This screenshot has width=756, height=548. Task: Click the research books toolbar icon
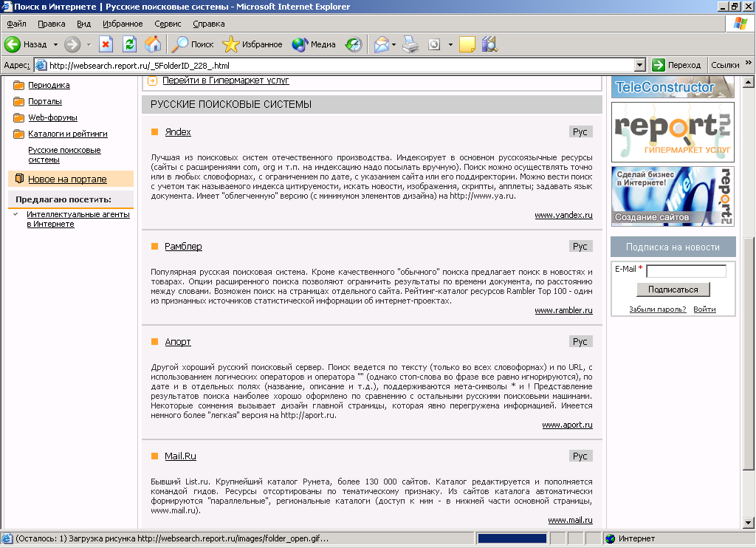click(x=489, y=44)
